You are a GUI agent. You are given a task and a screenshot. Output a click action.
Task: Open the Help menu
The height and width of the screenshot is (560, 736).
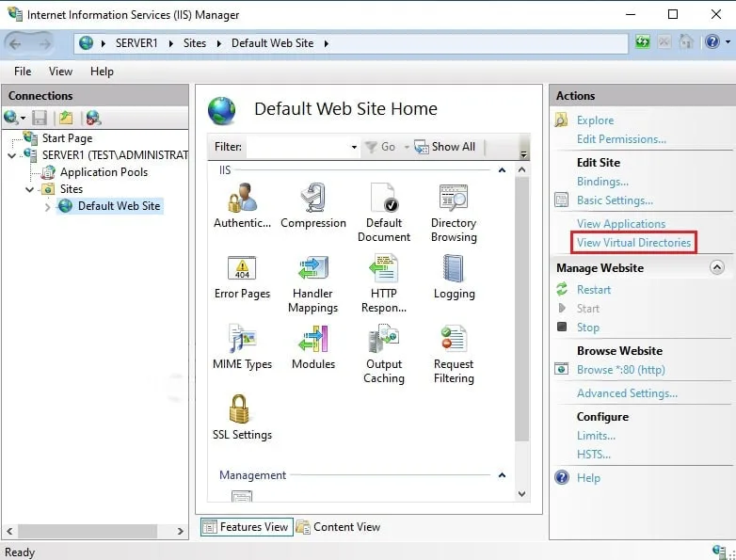point(102,72)
